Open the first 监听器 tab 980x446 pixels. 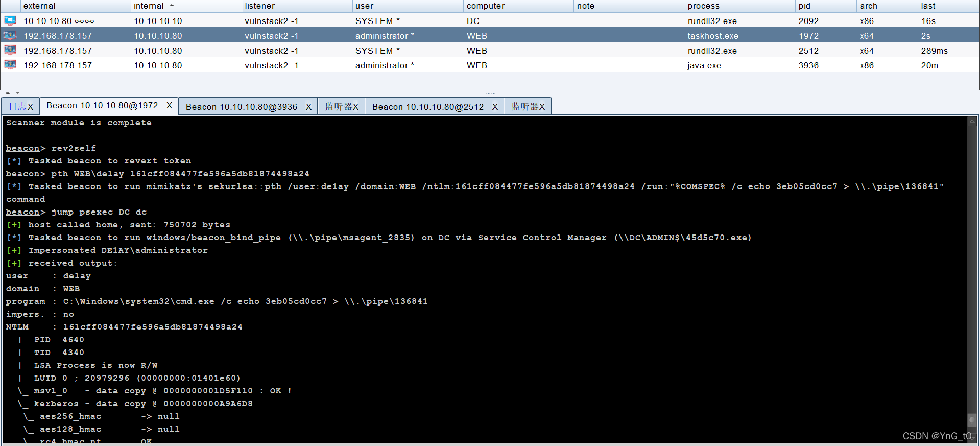(x=339, y=106)
